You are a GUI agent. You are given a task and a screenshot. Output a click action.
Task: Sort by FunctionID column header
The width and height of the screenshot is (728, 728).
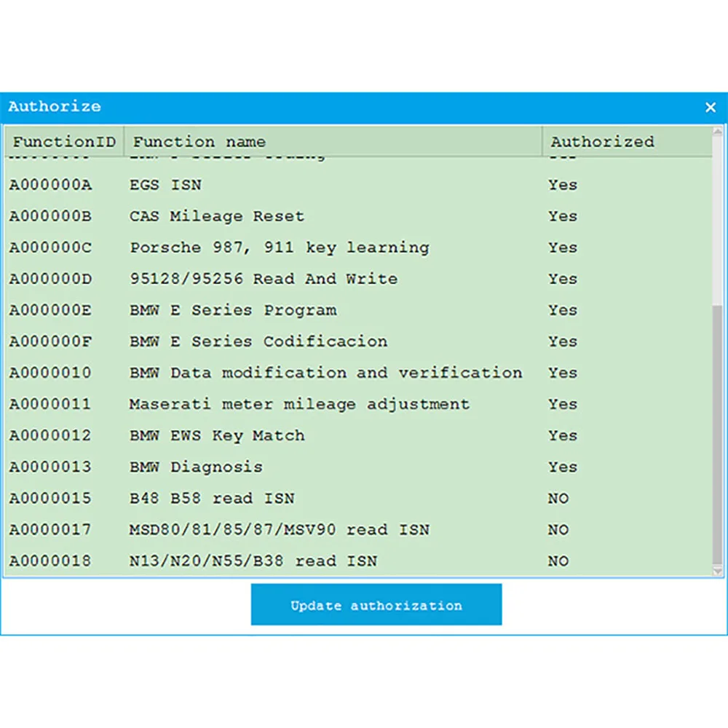64,141
